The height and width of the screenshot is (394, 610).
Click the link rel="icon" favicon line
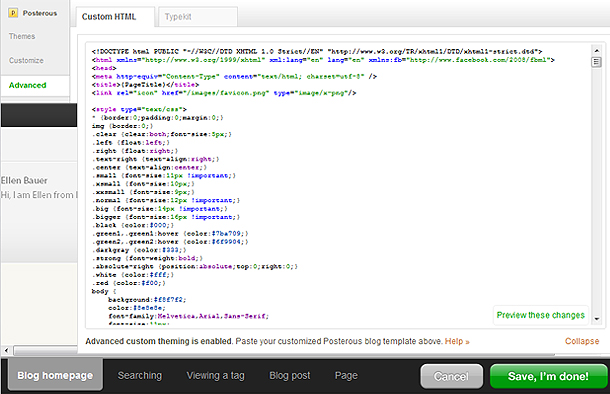pyautogui.click(x=224, y=93)
